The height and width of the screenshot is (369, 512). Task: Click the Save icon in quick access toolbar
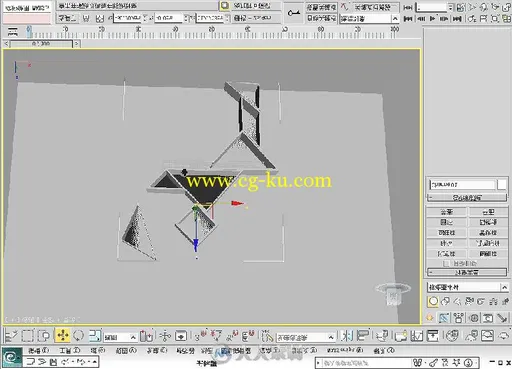54,362
